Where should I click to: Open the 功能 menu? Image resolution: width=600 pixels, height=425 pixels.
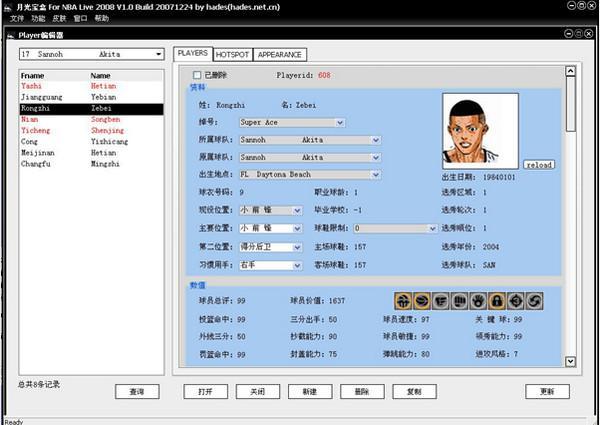tap(38, 18)
